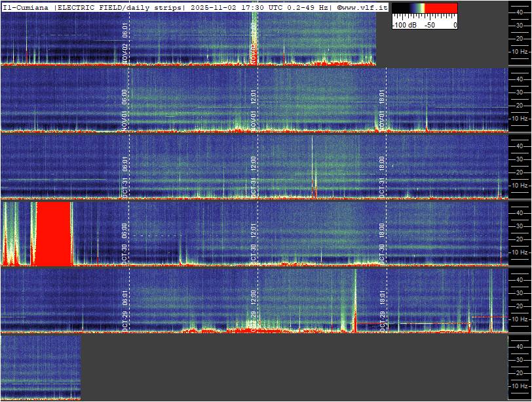Click the I1-Cumiana station title text
This screenshot has height=402, width=532.
tap(27, 7)
